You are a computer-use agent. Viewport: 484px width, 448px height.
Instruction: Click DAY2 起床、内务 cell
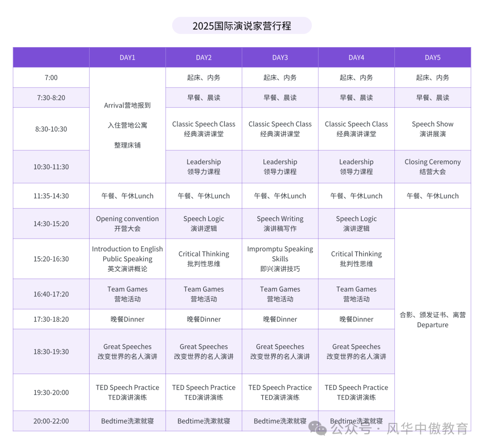click(x=204, y=78)
